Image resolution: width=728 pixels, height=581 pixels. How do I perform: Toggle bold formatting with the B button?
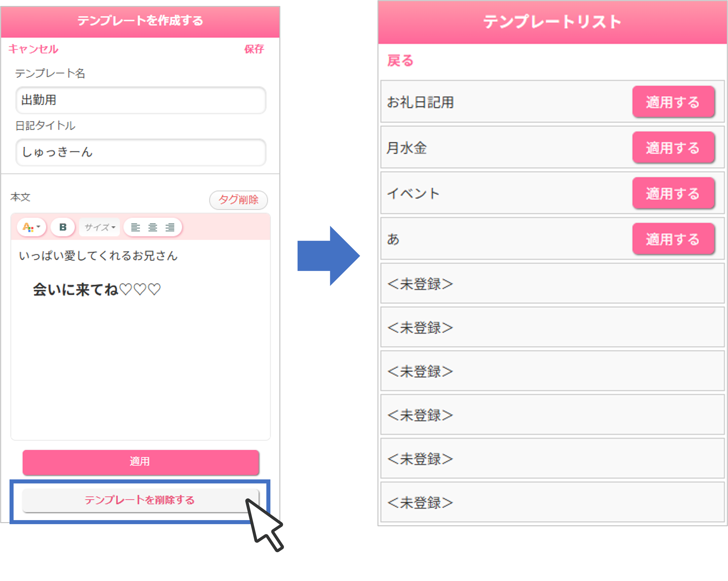coord(63,227)
